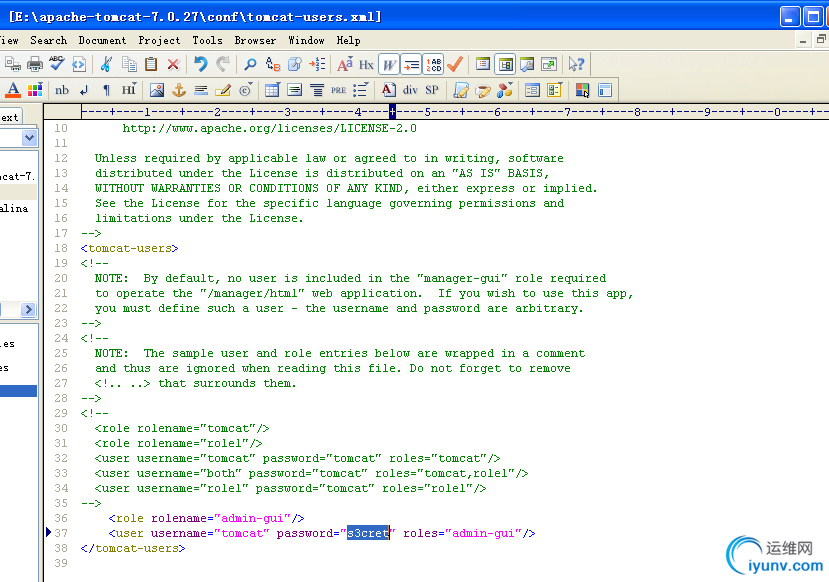Screen dimensions: 829x582
Task: Click the Redo arrow icon
Action: tap(223, 64)
